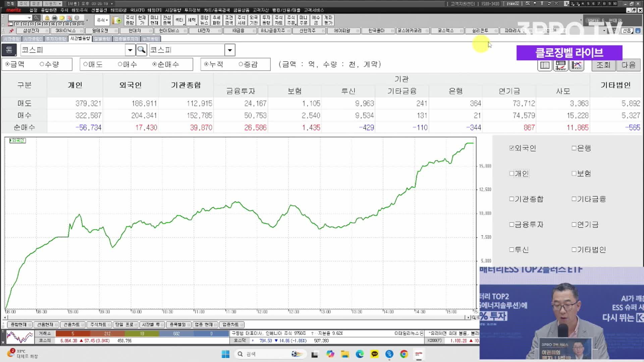Click the 다음 next button
Screen dimensions: 644x362
(628, 65)
